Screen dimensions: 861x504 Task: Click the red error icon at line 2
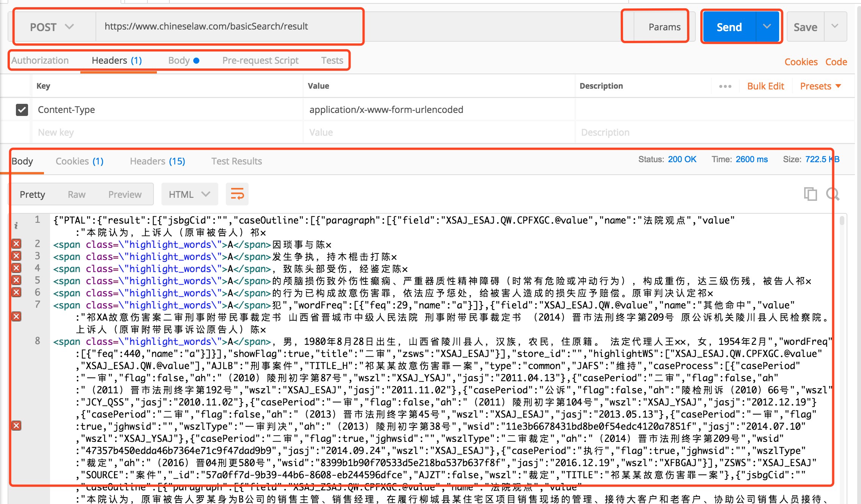pos(16,244)
